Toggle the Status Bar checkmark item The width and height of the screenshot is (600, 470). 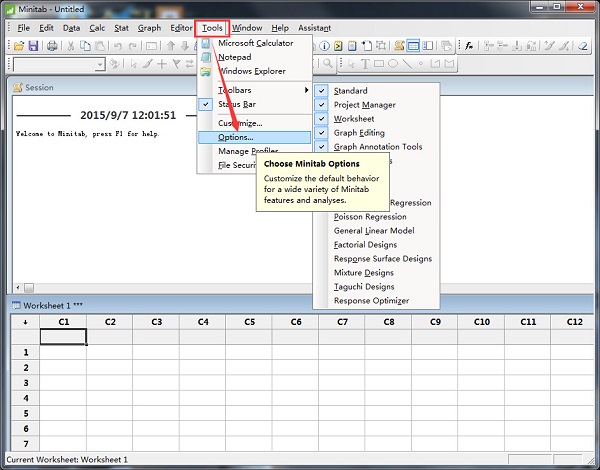pyautogui.click(x=238, y=104)
